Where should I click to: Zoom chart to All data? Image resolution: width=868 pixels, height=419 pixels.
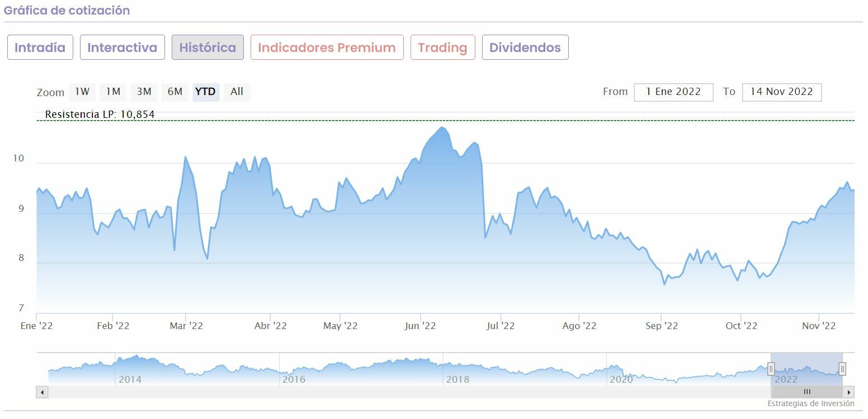point(237,92)
